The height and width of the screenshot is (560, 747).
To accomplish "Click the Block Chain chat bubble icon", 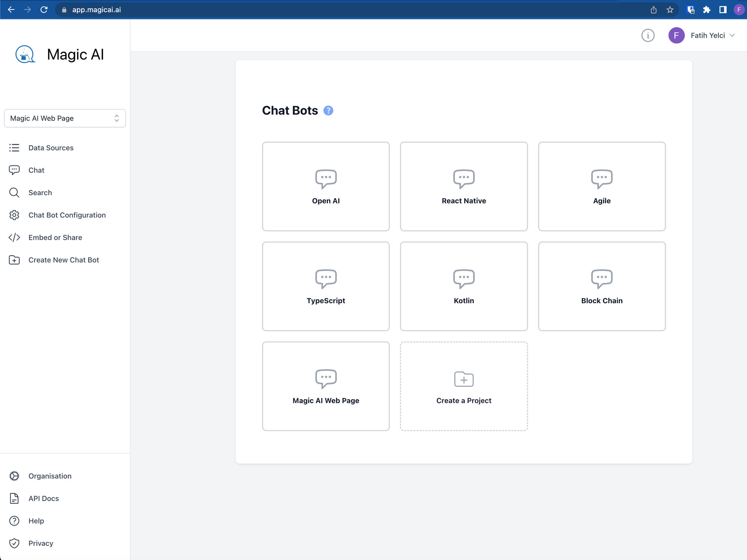I will point(602,279).
